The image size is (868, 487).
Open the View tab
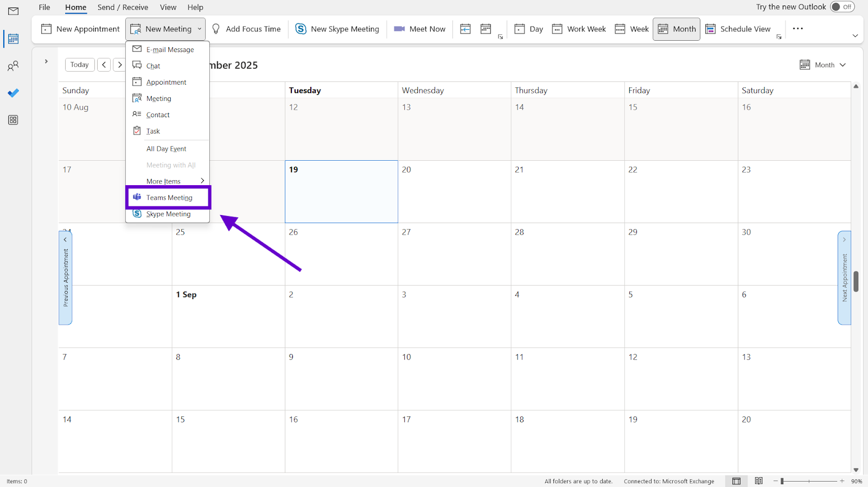(168, 7)
